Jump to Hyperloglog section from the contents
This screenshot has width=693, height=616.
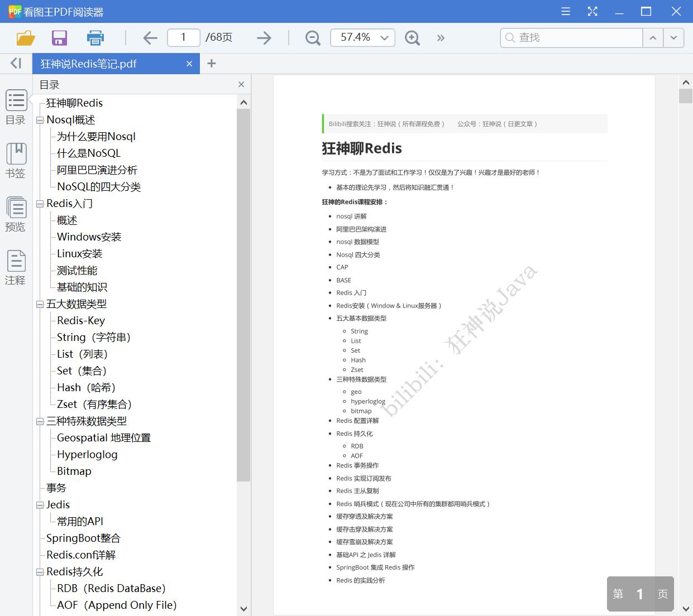click(x=87, y=454)
